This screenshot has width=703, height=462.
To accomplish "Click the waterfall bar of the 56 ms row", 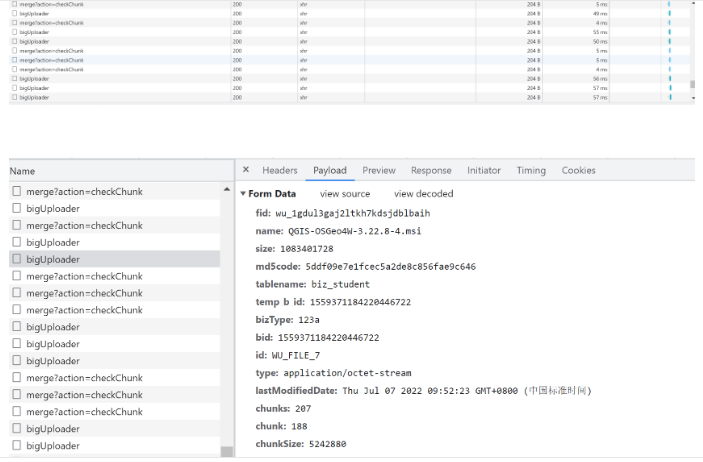I will 670,78.
